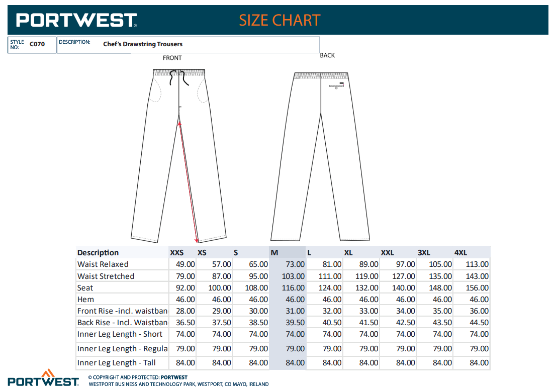Click Front Rise M value 31.00
Screen dimensions: 556x392
coord(295,311)
